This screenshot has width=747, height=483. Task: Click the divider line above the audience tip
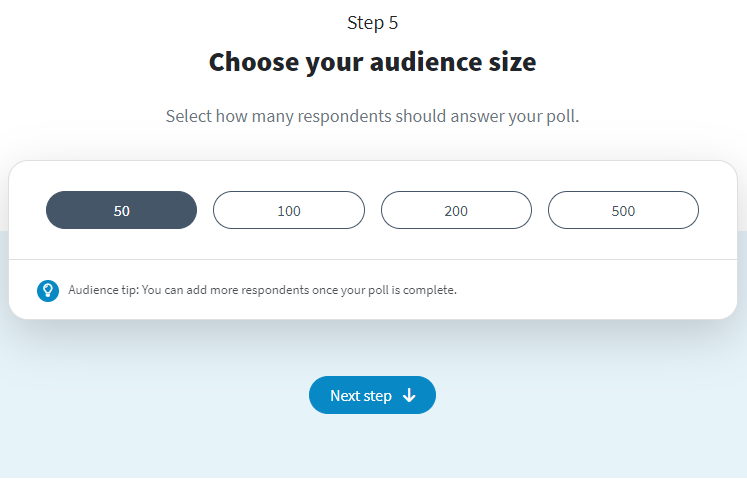(x=373, y=260)
